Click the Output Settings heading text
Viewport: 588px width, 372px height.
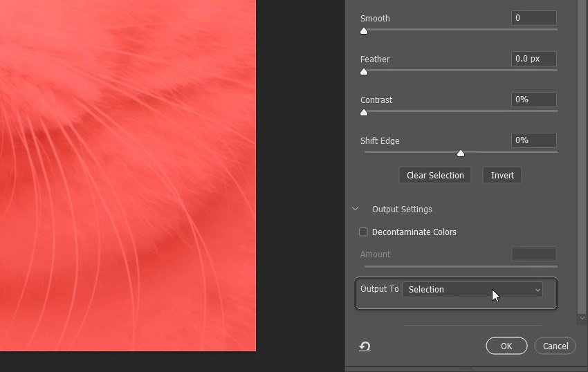pos(402,210)
